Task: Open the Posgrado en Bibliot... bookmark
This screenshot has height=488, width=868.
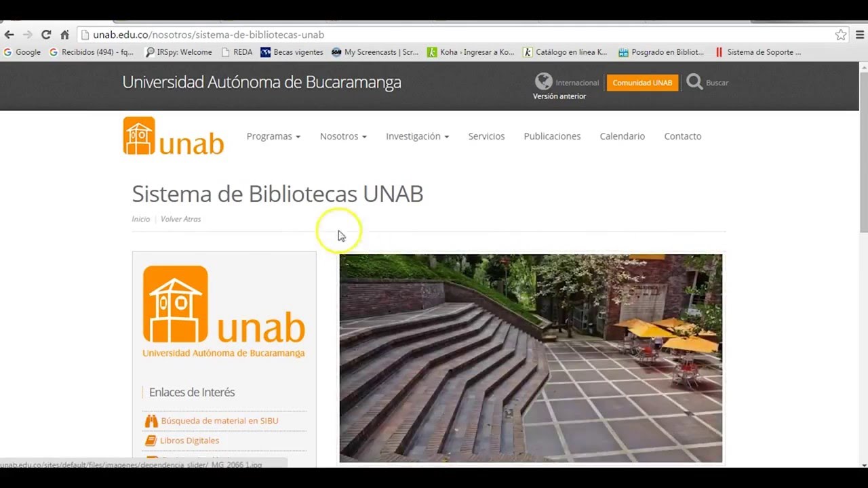Action: (661, 52)
